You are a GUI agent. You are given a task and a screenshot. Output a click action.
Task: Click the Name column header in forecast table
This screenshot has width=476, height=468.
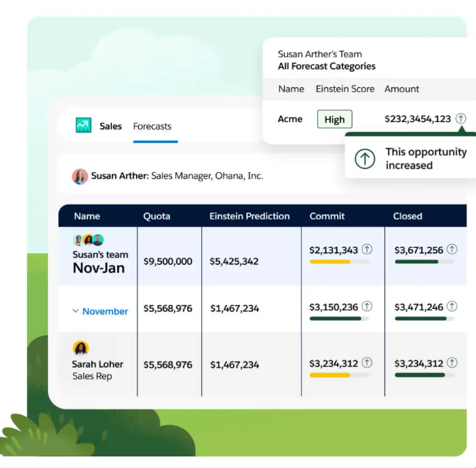(87, 216)
